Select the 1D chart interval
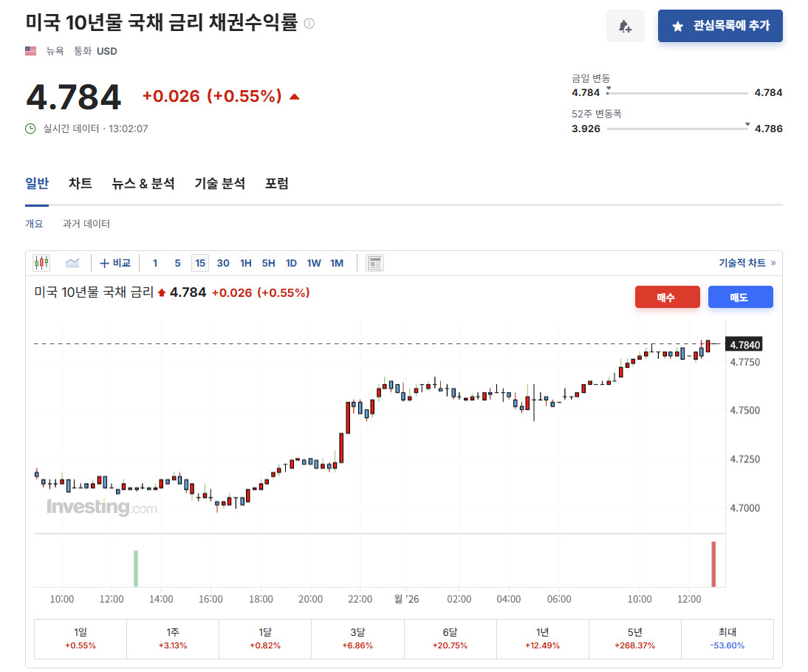 291,263
